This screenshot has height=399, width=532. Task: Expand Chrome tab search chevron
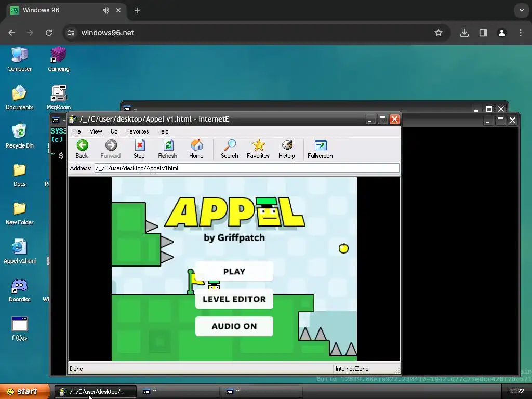[x=522, y=10]
